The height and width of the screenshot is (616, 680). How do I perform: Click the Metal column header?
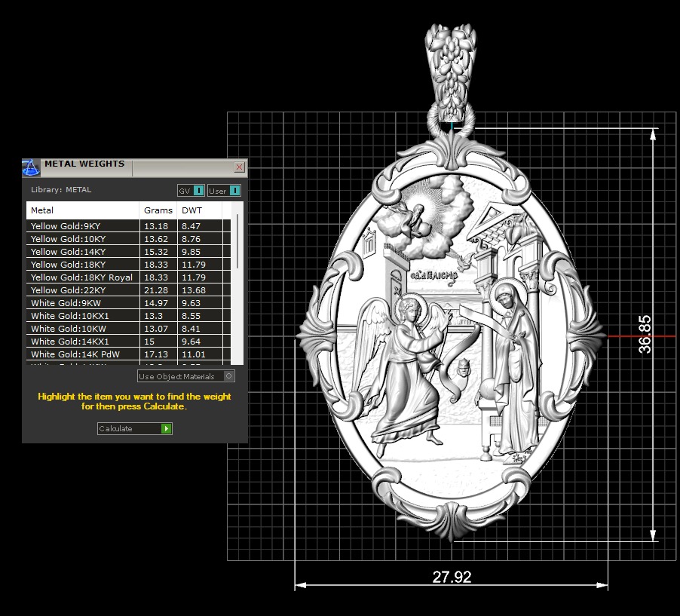tap(82, 210)
